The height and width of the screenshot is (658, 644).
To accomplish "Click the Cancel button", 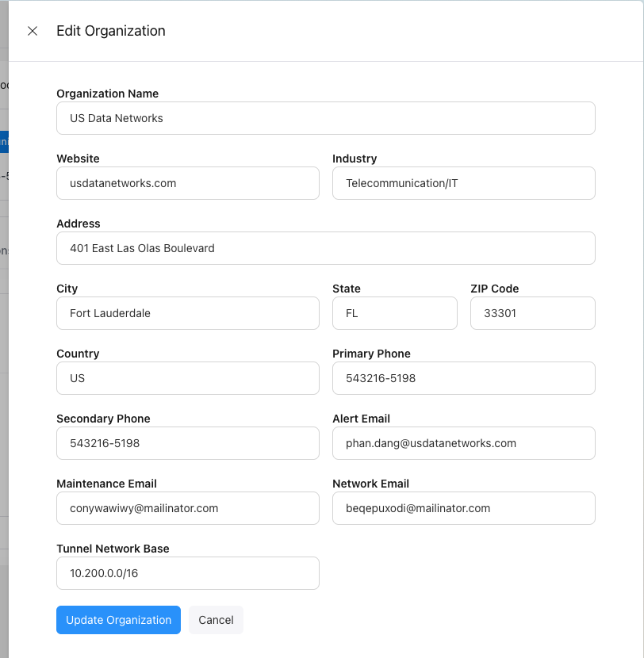I will click(216, 620).
